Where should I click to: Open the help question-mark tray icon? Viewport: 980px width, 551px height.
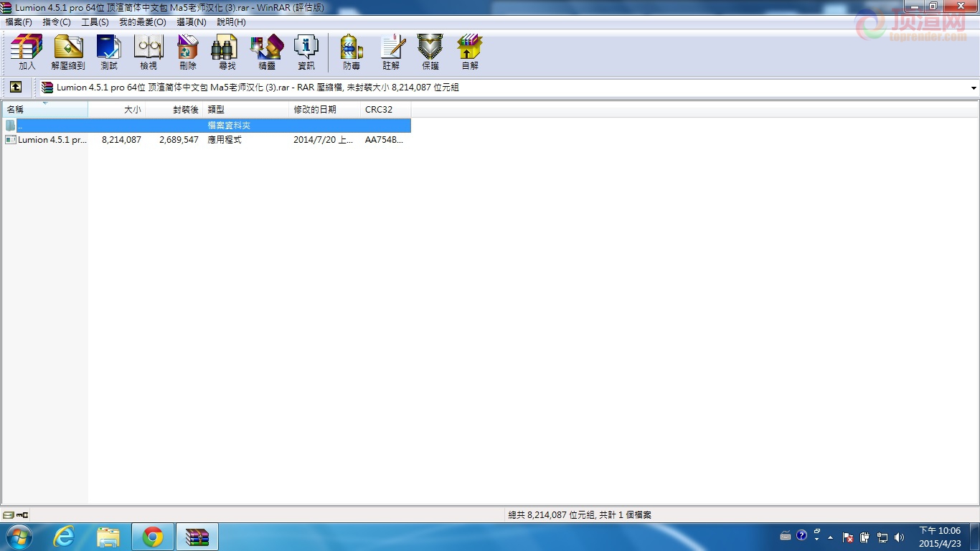coord(801,535)
